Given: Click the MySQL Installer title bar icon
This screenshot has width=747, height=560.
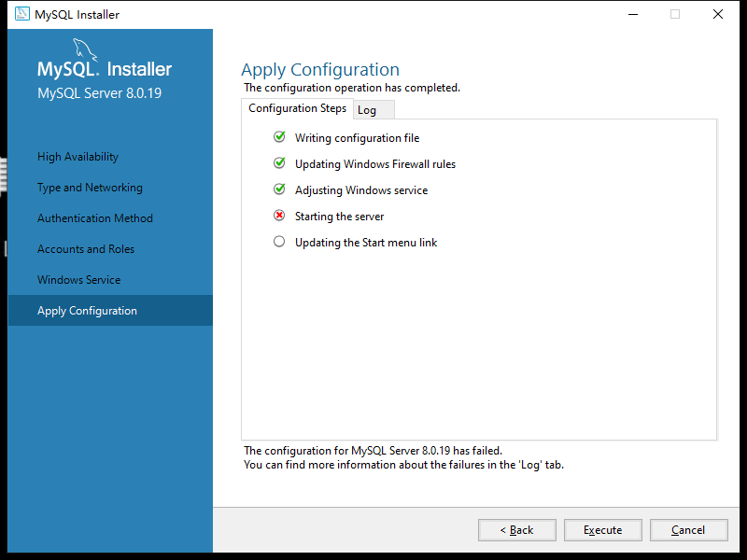Looking at the screenshot, I should click(21, 14).
